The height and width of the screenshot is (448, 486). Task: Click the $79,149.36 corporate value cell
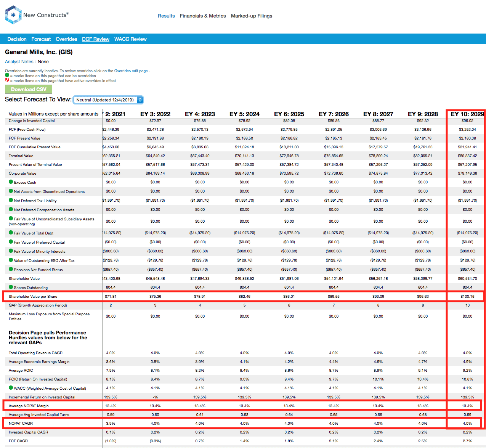click(x=467, y=173)
